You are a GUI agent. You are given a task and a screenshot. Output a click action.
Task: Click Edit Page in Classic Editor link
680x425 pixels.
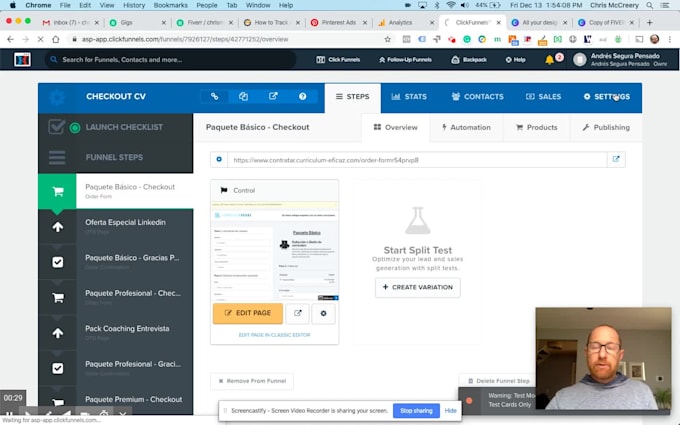click(x=274, y=335)
